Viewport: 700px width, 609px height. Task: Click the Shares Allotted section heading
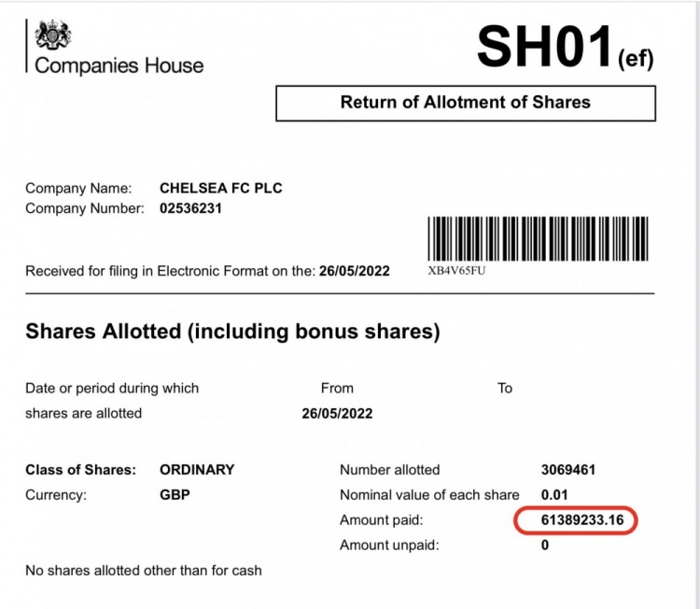(232, 332)
